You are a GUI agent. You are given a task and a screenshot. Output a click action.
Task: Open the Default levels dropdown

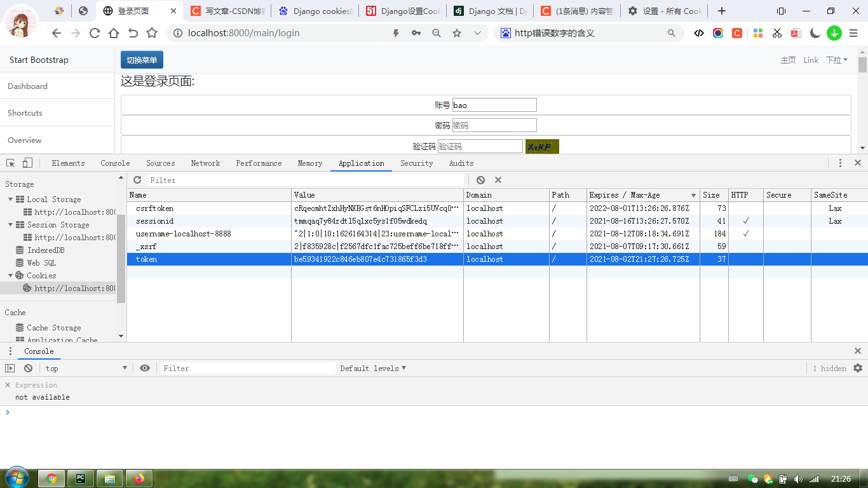(x=373, y=368)
